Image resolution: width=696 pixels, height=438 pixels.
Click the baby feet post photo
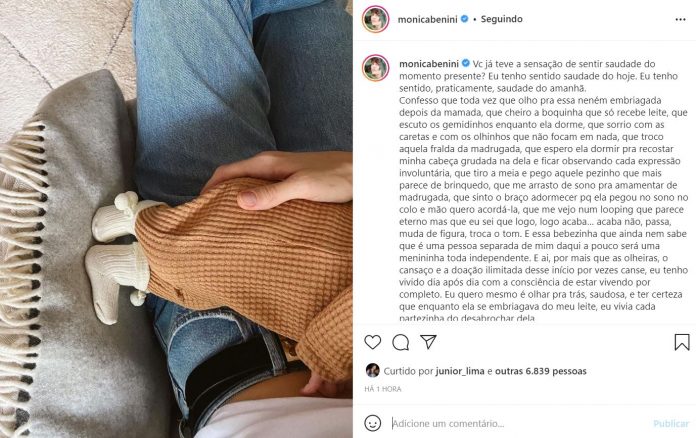[x=176, y=219]
